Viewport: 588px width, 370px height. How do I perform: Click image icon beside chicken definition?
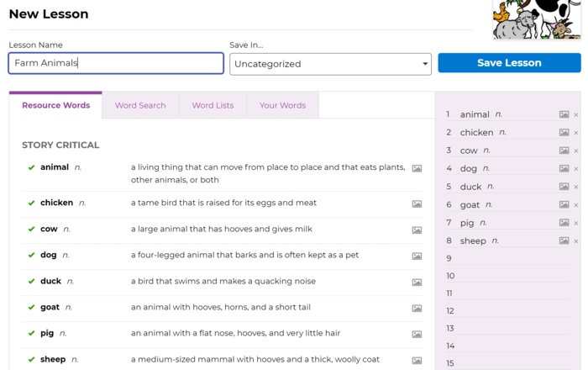(x=417, y=203)
